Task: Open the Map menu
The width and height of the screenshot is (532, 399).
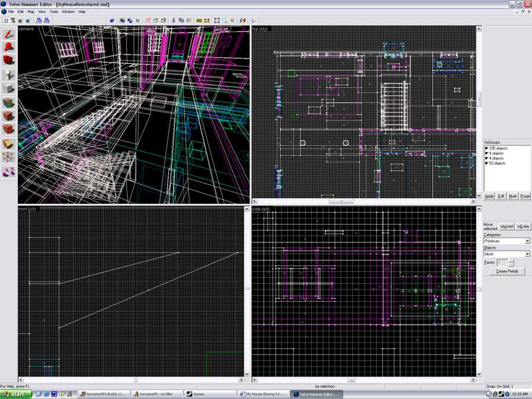Action: pos(31,12)
